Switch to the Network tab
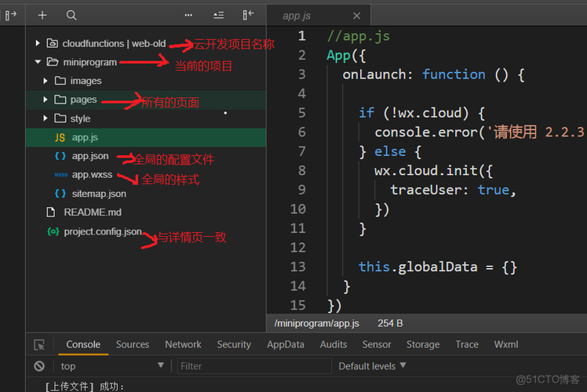 tap(183, 344)
